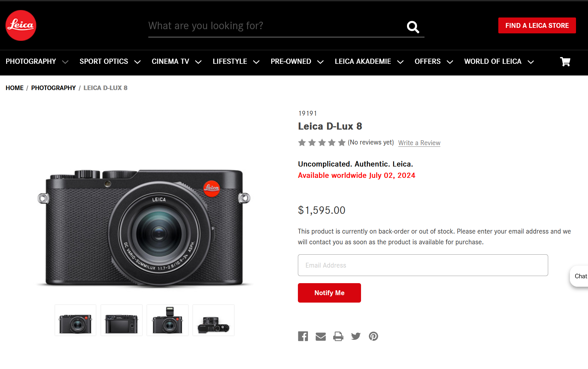Go to Photography breadcrumb link
This screenshot has height=369, width=588.
pos(53,88)
